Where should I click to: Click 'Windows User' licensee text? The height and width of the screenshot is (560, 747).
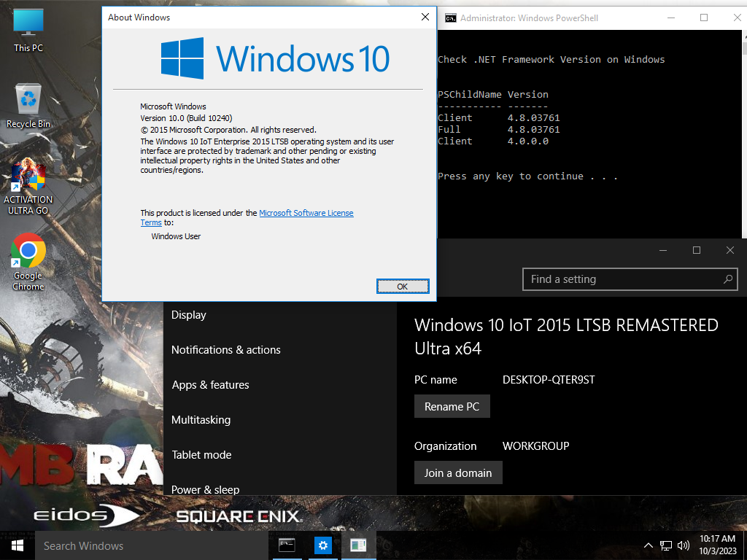pos(176,236)
